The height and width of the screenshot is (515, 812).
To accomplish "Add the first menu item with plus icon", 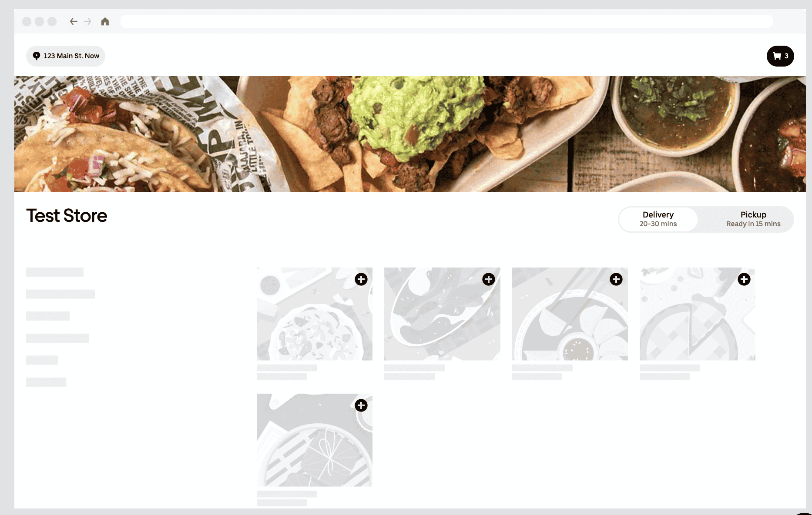I will click(361, 279).
